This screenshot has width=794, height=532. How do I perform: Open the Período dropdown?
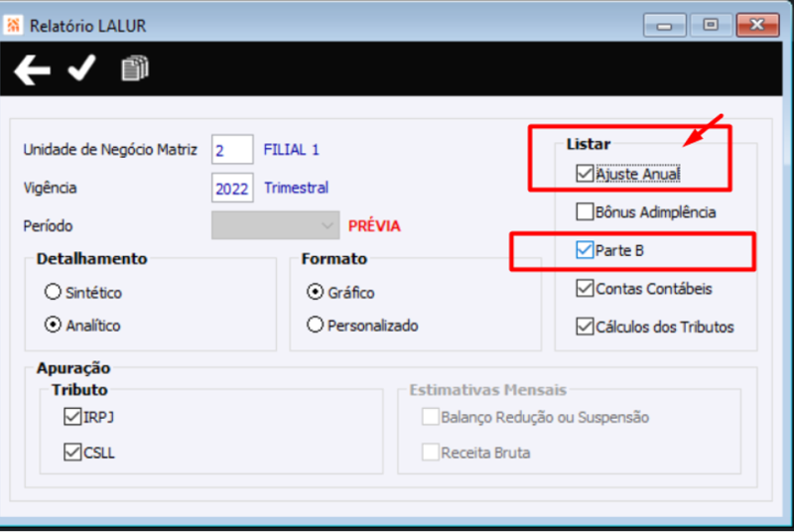click(x=276, y=225)
